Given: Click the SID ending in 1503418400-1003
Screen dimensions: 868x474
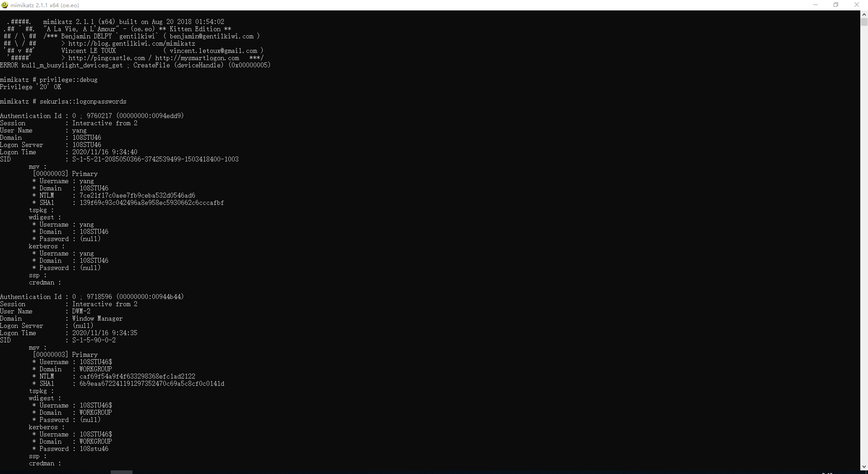Looking at the screenshot, I should coord(156,159).
